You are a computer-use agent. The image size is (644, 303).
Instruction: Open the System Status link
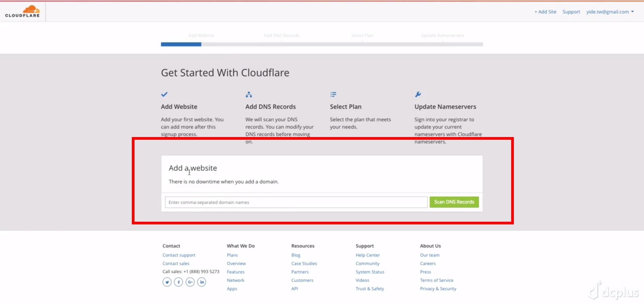pos(370,272)
